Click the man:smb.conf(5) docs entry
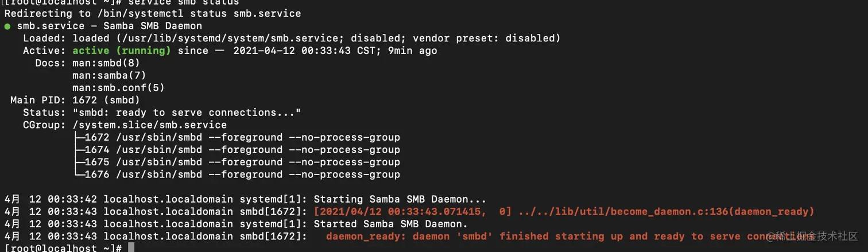Screen dimensions: 868x252 (118, 88)
